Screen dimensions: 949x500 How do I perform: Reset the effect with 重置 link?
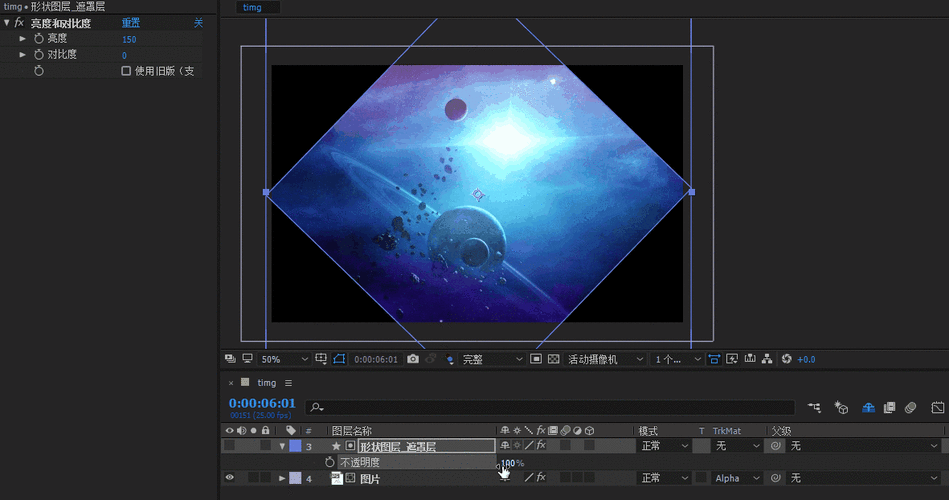[x=131, y=23]
